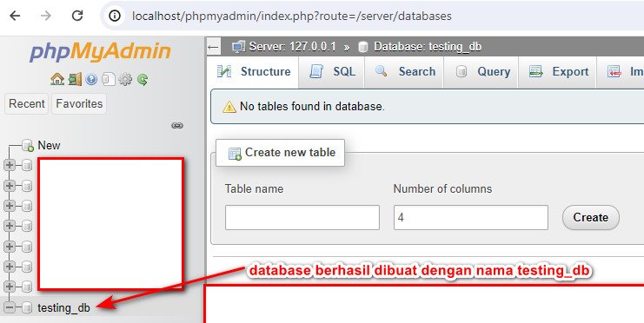Select testing_db in the navigation tree
Image resolution: width=644 pixels, height=323 pixels.
pyautogui.click(x=63, y=307)
